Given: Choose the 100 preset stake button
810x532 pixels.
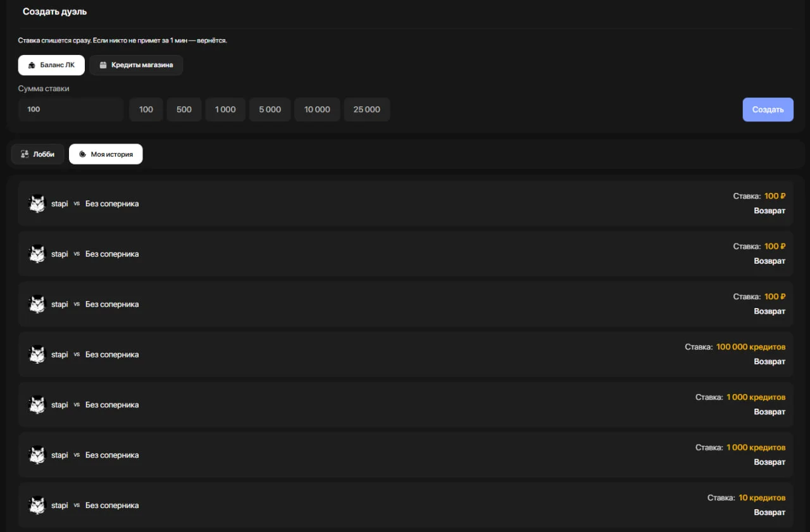Looking at the screenshot, I should click(x=146, y=109).
